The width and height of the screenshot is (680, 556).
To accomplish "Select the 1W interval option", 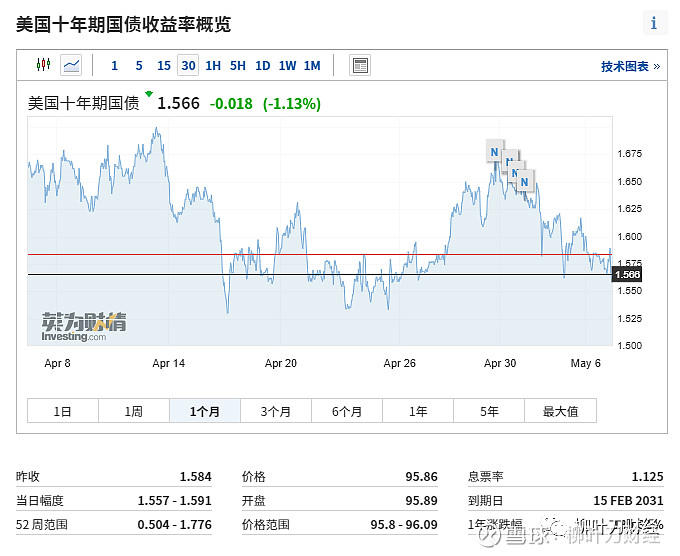I will pyautogui.click(x=287, y=66).
